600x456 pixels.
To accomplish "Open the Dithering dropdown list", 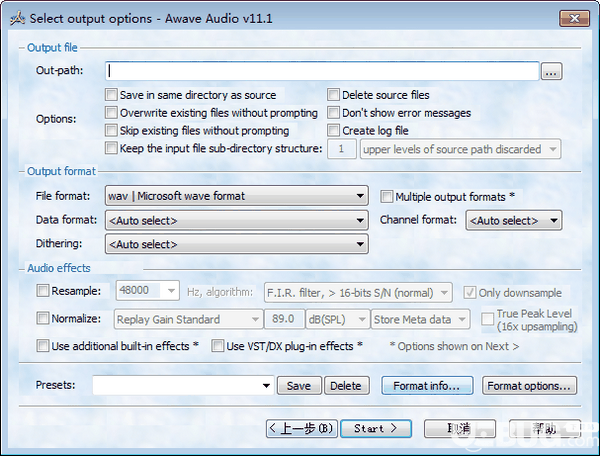I will click(x=236, y=244).
